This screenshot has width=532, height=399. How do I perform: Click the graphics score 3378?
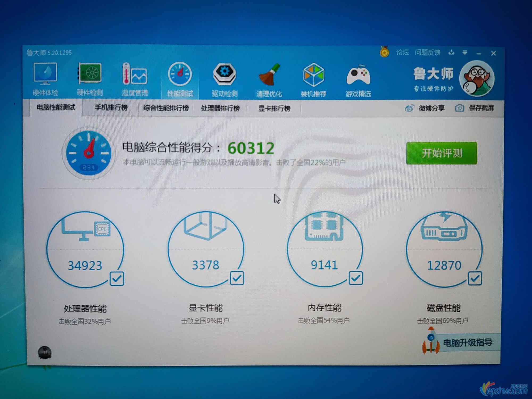206,265
